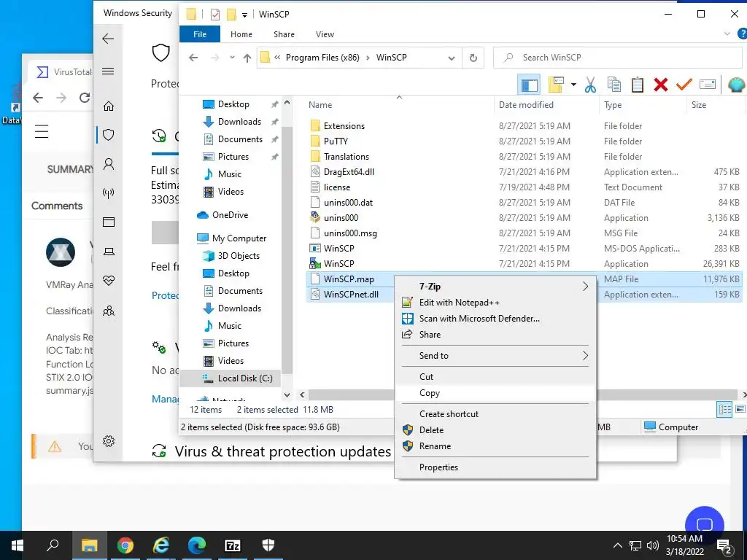Viewport: 747px width, 560px height.
Task: Click Program Files (x86) in address path
Action: 322,58
